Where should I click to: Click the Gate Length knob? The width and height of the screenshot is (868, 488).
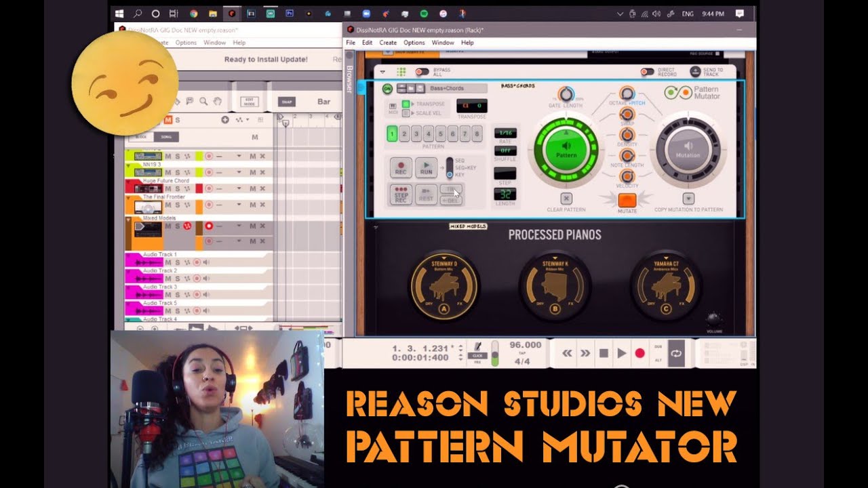pyautogui.click(x=565, y=94)
